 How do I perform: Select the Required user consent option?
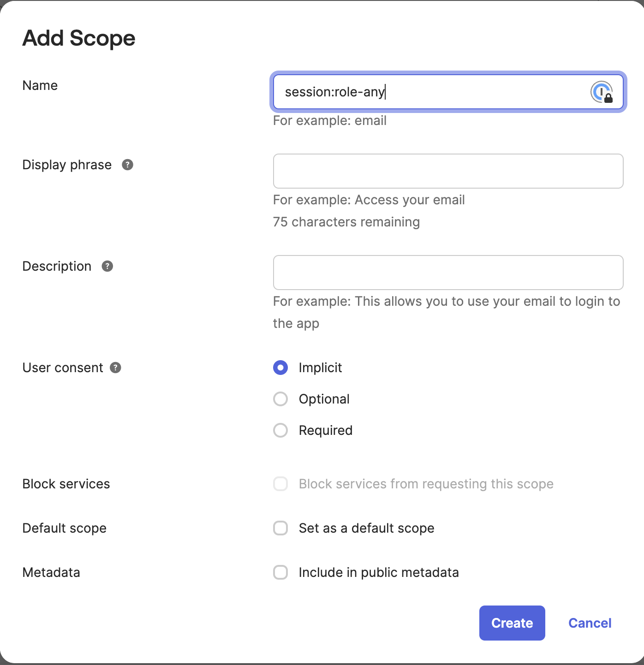pos(280,430)
